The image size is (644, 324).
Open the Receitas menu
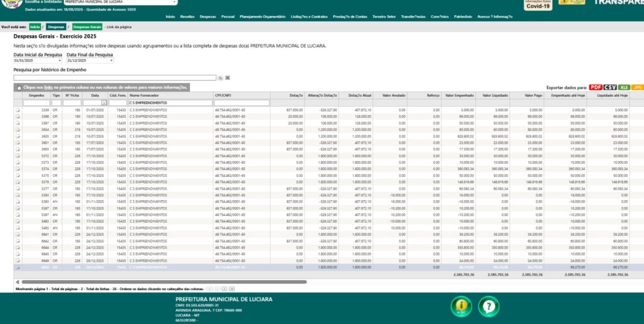pos(187,17)
